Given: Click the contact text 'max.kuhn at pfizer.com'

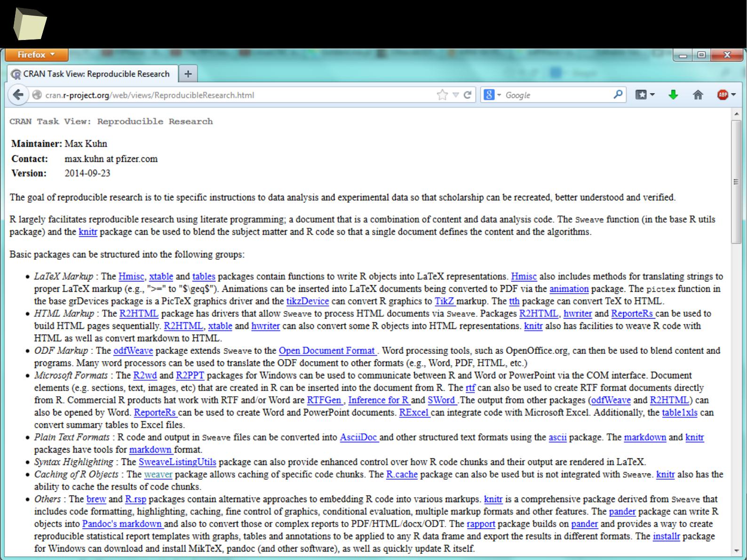Looking at the screenshot, I should [x=111, y=159].
